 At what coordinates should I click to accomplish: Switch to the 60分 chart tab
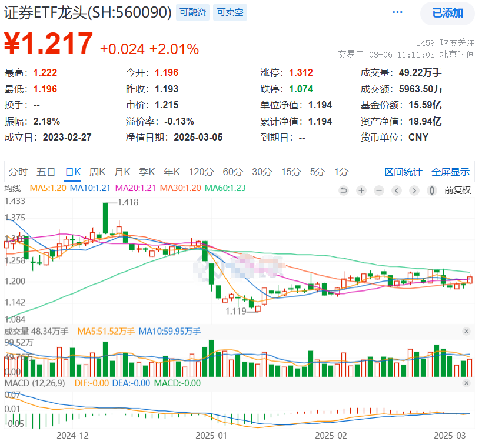tap(232, 172)
